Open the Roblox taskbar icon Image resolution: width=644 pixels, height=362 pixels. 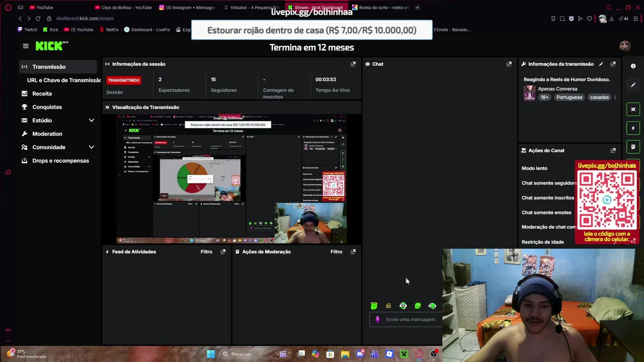tap(389, 354)
